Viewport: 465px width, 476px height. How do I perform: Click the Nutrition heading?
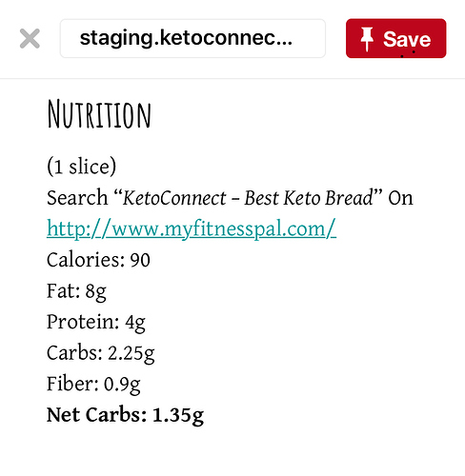coord(99,114)
